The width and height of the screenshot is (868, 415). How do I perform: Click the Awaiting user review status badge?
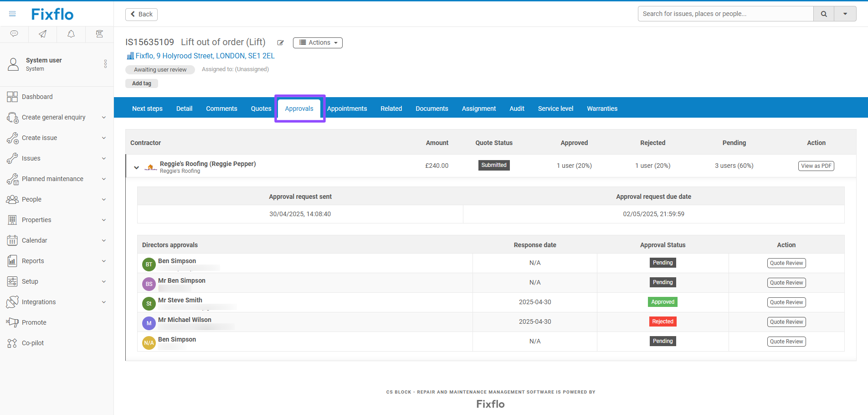(160, 70)
